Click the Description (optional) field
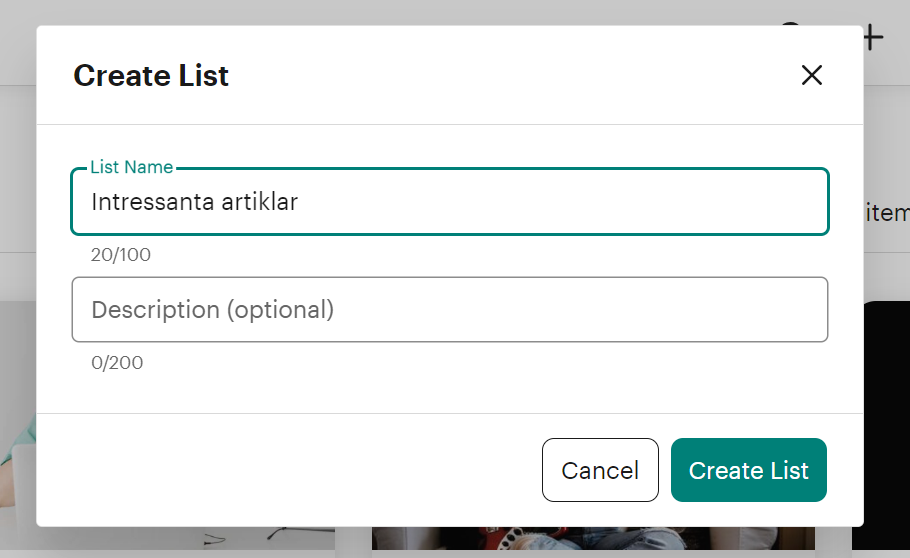Image resolution: width=910 pixels, height=558 pixels. coord(450,309)
